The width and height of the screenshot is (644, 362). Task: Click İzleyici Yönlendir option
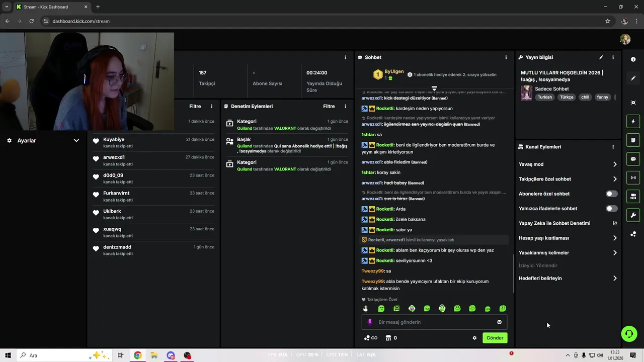pos(538,265)
